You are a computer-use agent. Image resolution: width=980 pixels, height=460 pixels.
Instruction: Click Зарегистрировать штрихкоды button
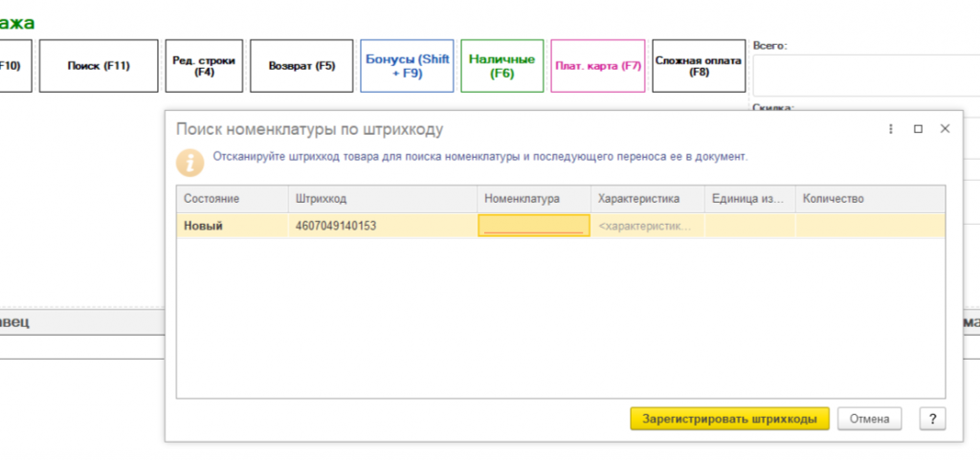tap(729, 419)
